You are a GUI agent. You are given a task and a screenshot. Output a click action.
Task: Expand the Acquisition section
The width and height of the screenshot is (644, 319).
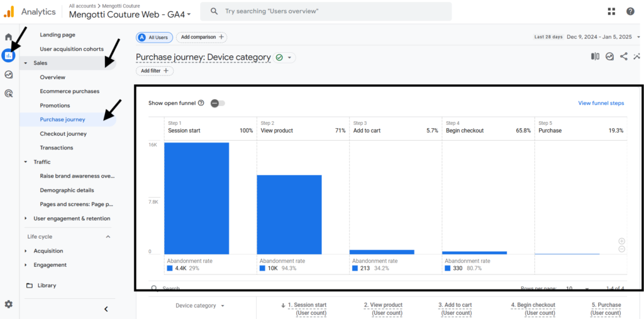tap(25, 251)
